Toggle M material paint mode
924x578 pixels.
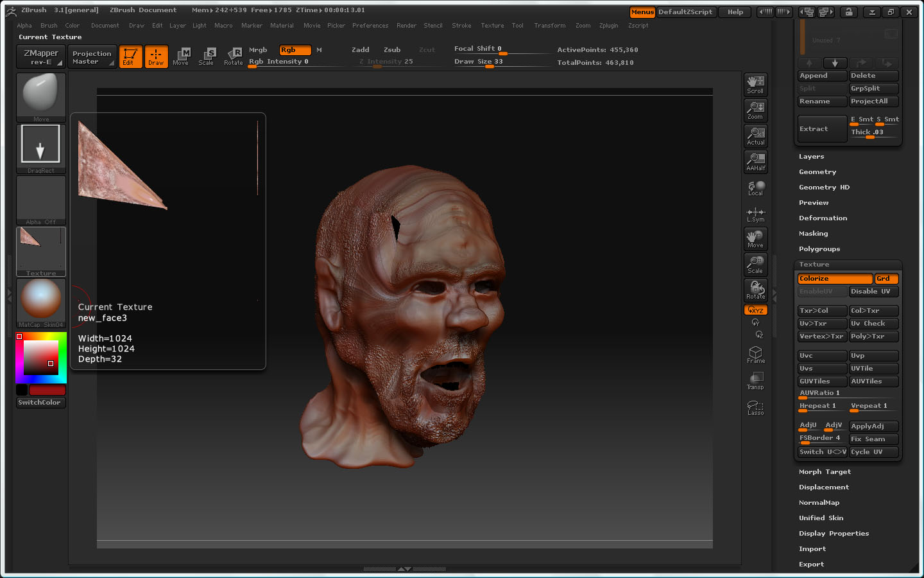click(319, 50)
